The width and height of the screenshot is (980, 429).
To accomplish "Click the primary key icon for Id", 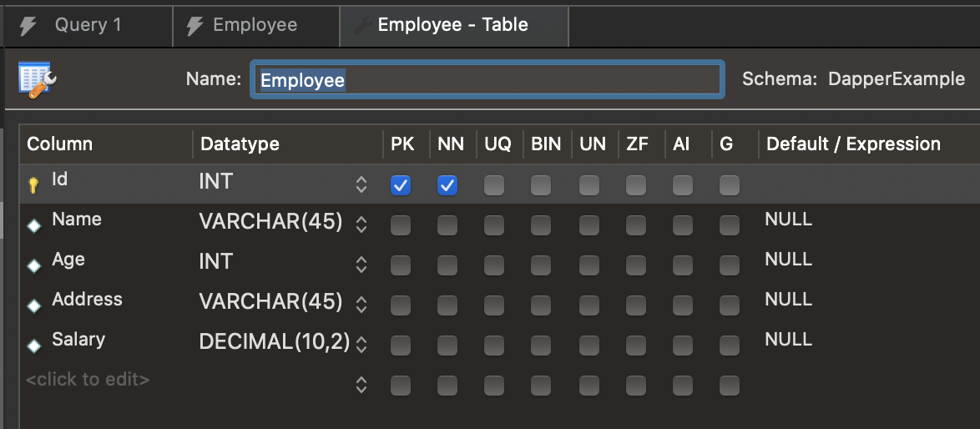I will pyautogui.click(x=34, y=185).
